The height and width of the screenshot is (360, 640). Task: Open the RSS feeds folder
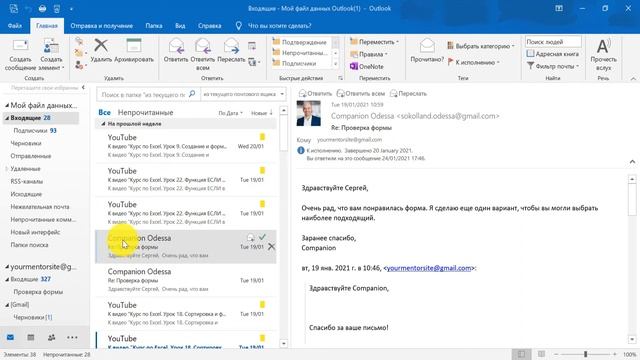coord(27,181)
